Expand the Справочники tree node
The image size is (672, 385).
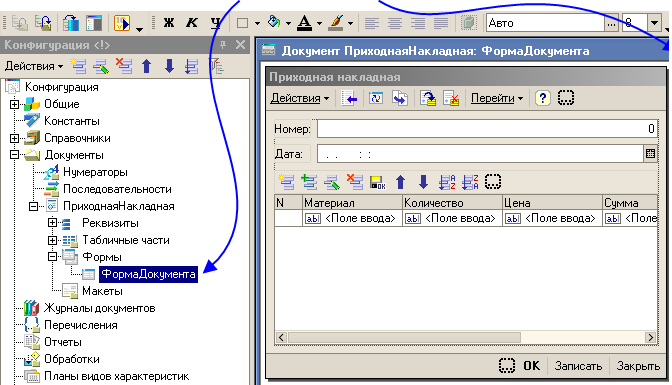[x=14, y=138]
